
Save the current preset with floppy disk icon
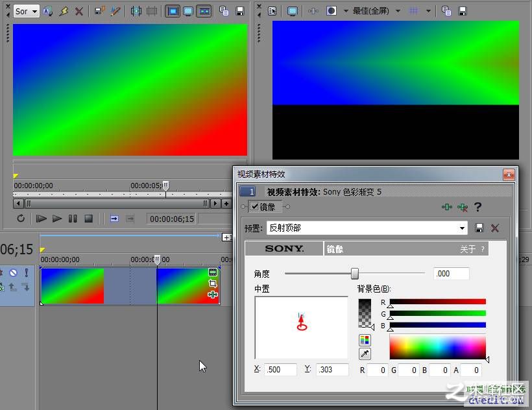(x=479, y=228)
